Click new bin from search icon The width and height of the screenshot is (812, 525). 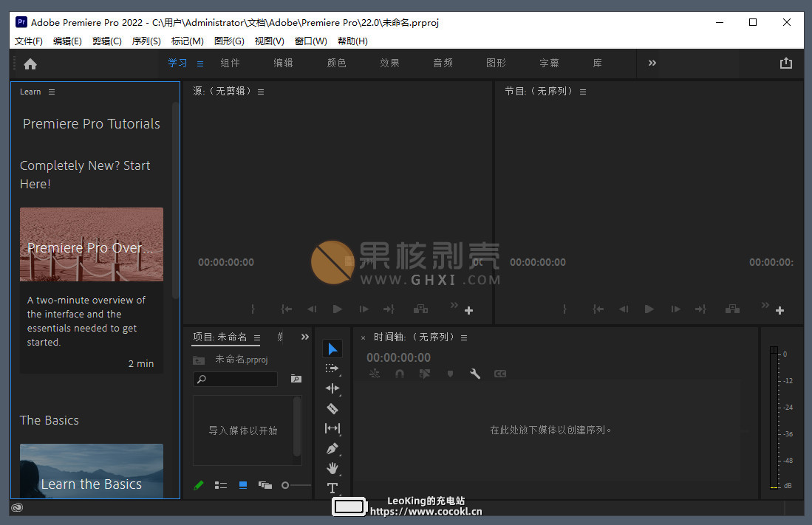pyautogui.click(x=296, y=379)
